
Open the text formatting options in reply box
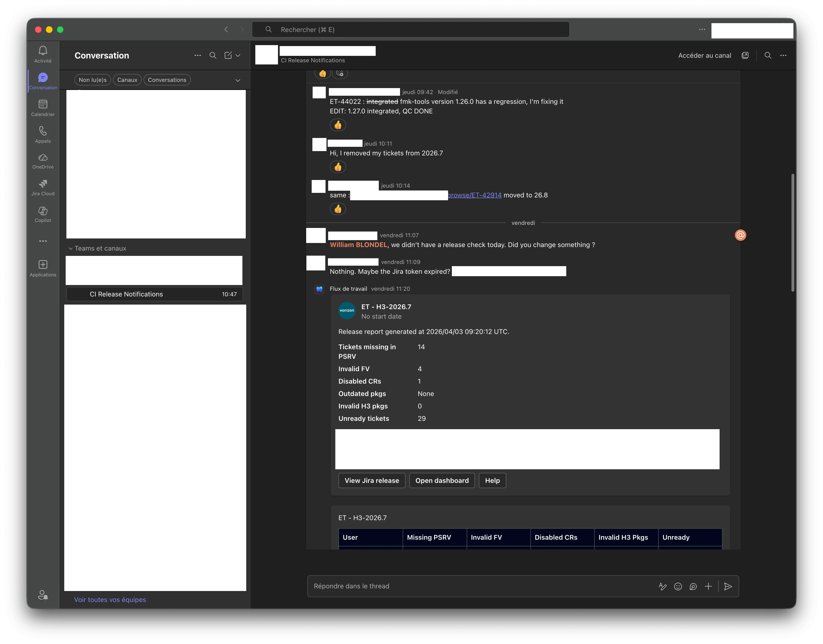(x=662, y=586)
